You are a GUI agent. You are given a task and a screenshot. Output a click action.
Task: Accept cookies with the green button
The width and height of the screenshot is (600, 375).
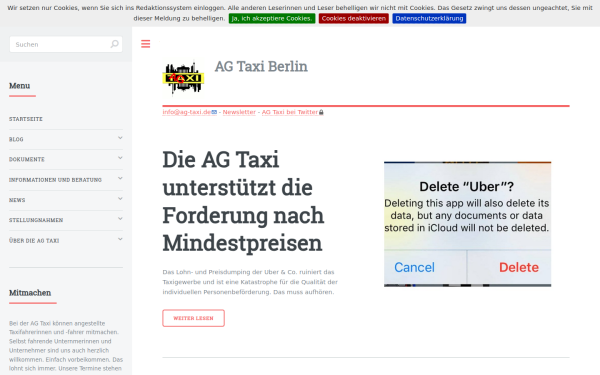pyautogui.click(x=272, y=18)
